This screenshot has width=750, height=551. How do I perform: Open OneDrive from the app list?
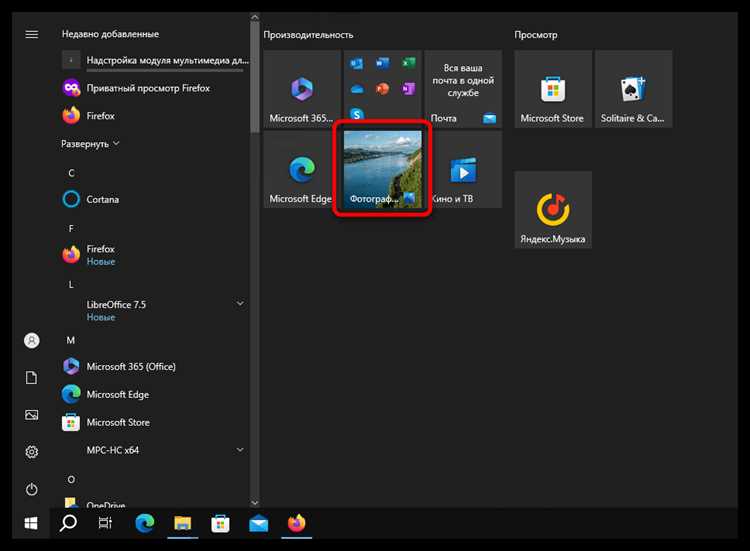pos(155,503)
